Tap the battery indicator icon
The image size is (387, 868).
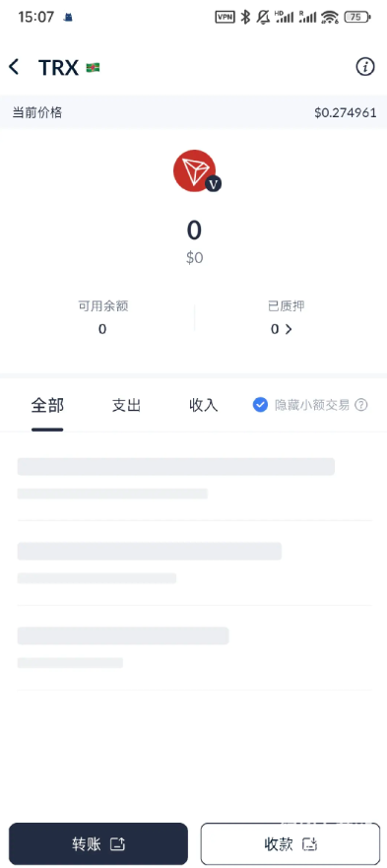click(357, 17)
